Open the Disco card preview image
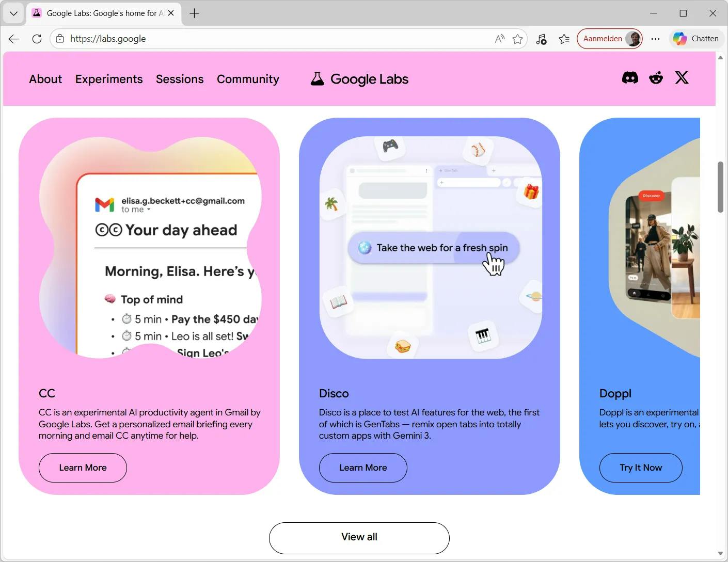 431,248
